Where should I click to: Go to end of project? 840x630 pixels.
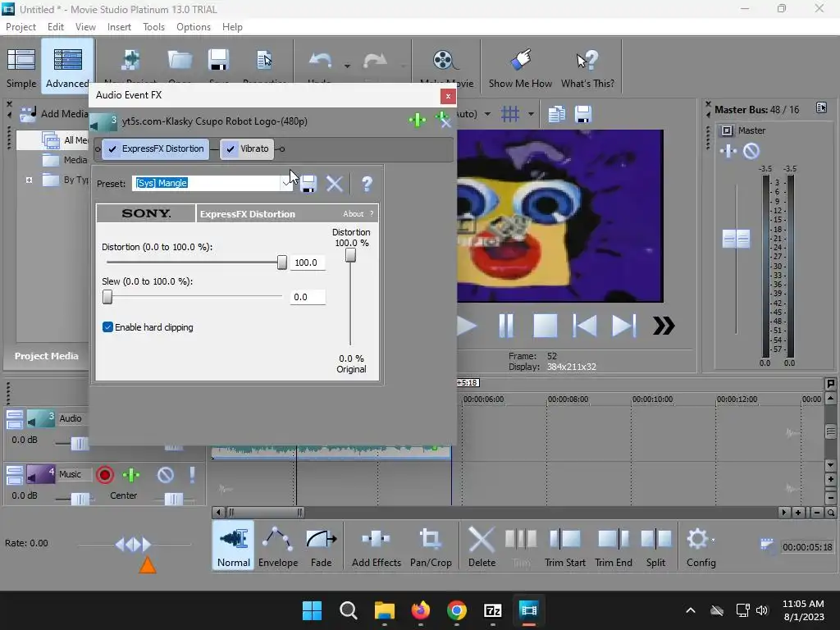pos(623,326)
